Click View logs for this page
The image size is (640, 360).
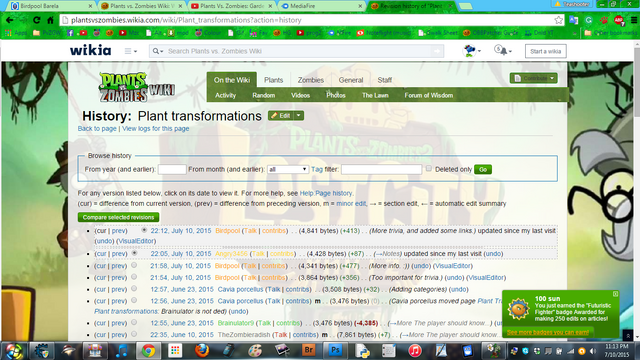pos(156,129)
